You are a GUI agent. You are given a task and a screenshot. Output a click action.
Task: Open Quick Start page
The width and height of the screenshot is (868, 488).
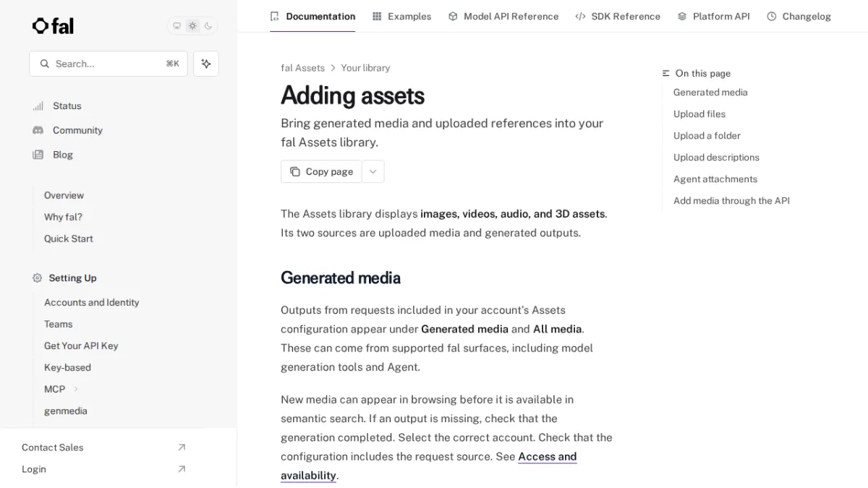(69, 239)
